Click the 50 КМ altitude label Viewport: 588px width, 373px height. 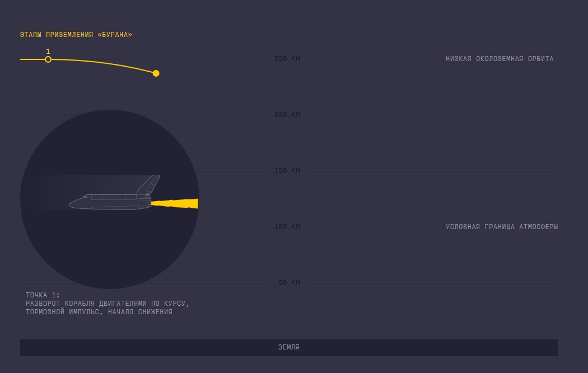point(289,283)
